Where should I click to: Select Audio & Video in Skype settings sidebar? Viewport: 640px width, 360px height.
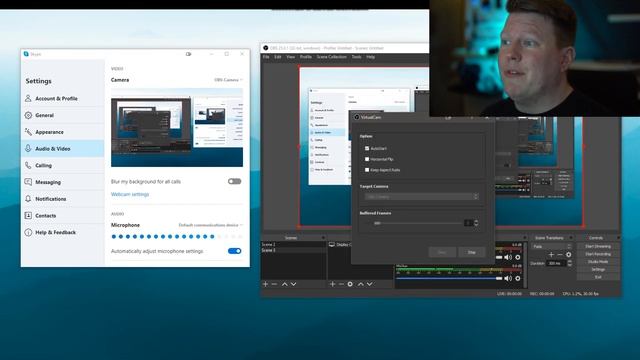(62, 149)
